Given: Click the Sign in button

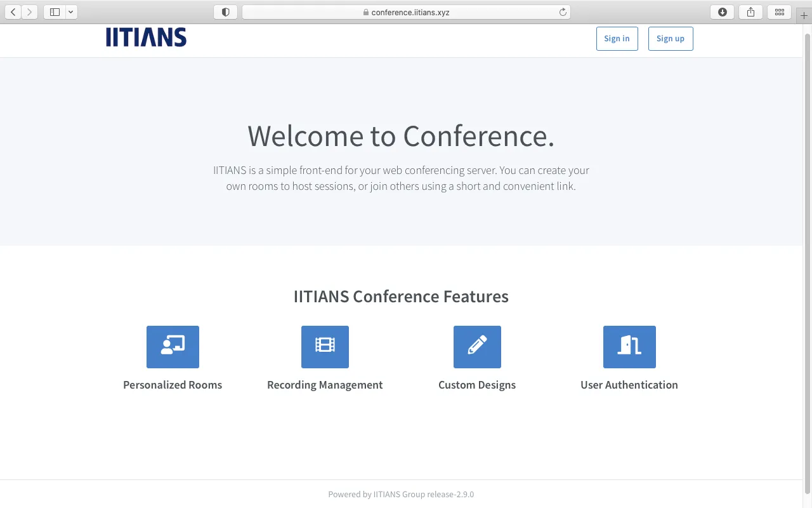Looking at the screenshot, I should point(617,39).
